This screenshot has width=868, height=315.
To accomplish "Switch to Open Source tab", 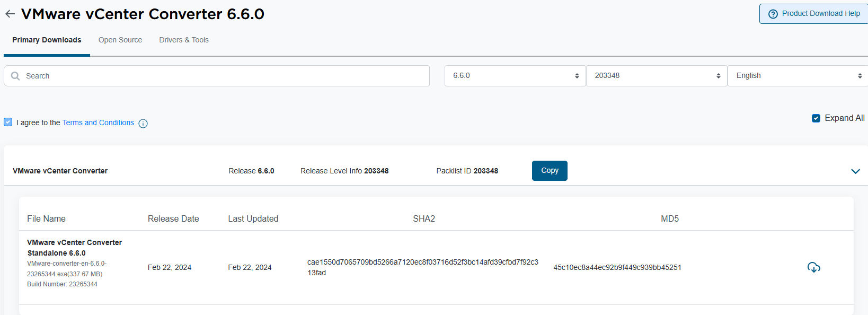I will (x=120, y=40).
